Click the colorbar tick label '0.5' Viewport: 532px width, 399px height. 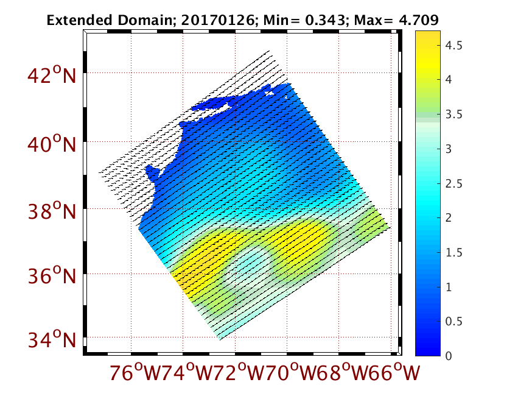pyautogui.click(x=453, y=321)
